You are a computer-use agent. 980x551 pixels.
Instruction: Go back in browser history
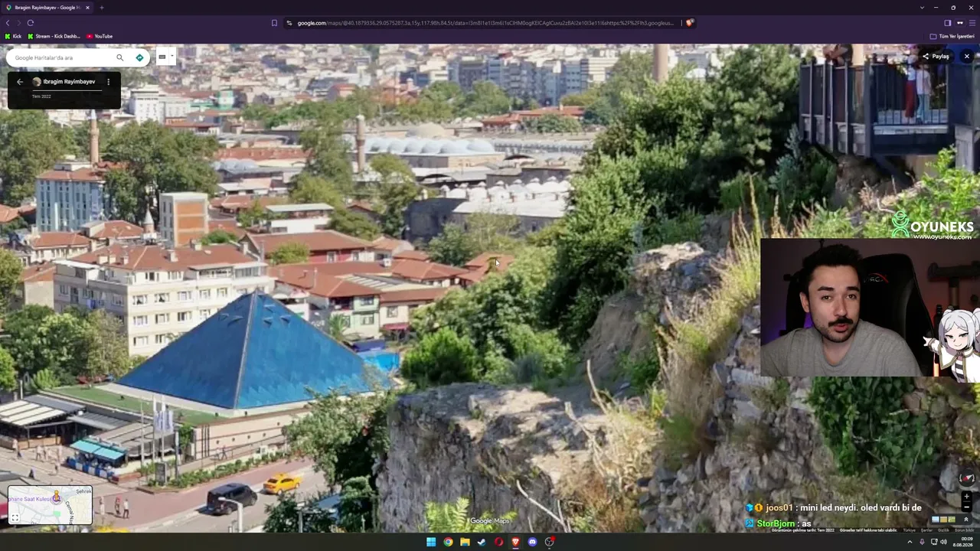pos(8,23)
